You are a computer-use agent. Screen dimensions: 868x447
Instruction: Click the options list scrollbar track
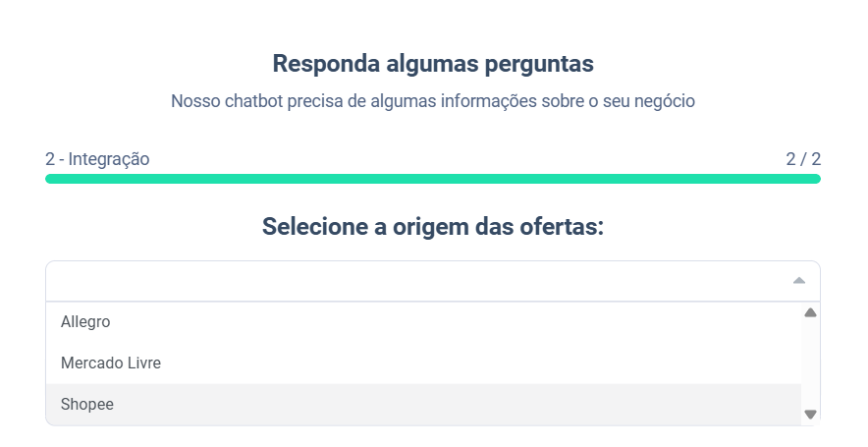click(810, 363)
